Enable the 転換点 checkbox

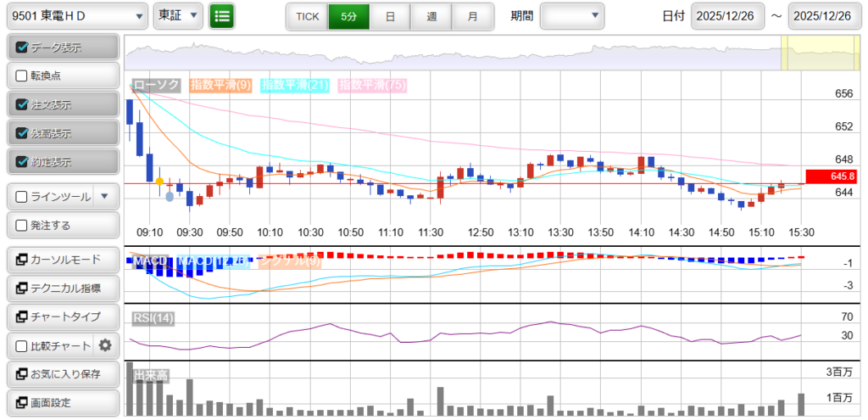(x=22, y=76)
